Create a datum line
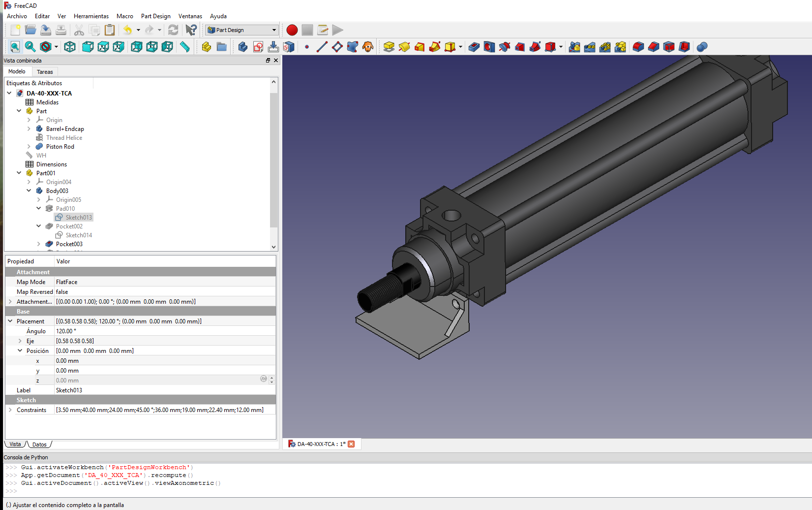 [x=322, y=47]
